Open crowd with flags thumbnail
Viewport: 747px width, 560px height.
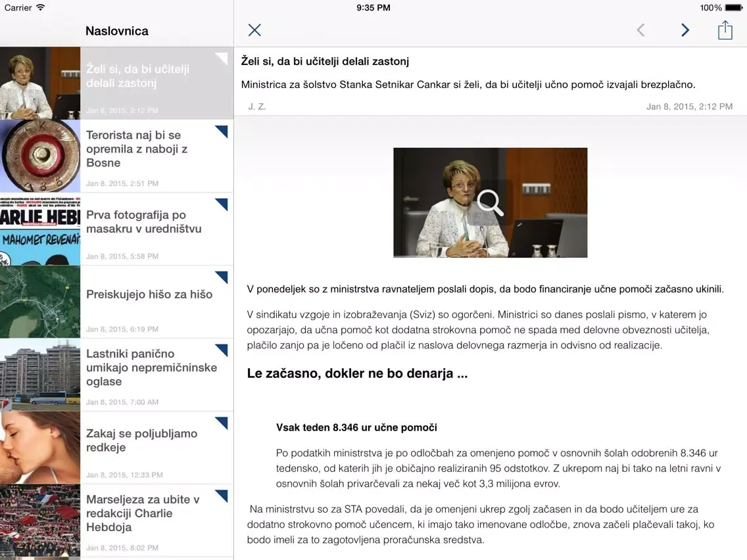[x=40, y=520]
